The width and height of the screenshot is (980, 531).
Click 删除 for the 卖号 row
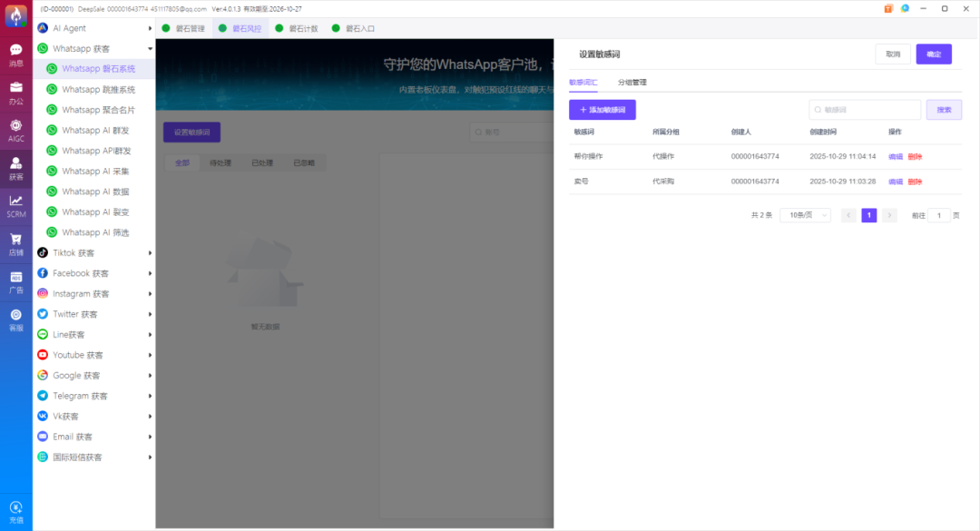pos(915,182)
